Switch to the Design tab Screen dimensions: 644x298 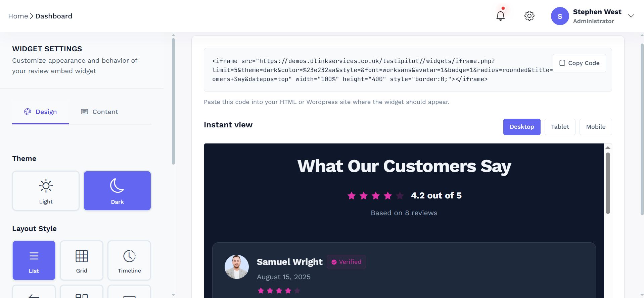pyautogui.click(x=41, y=112)
